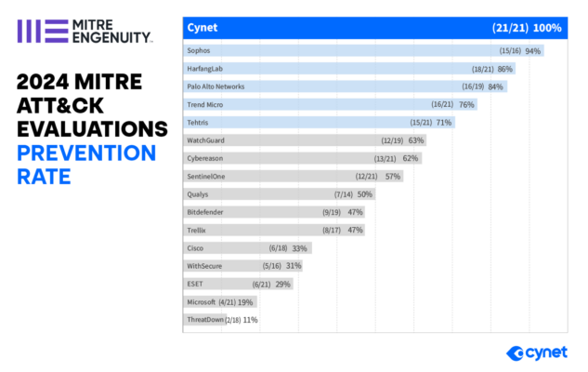The image size is (588, 372).
Task: Click the Trellix 47% bar
Action: 274,230
